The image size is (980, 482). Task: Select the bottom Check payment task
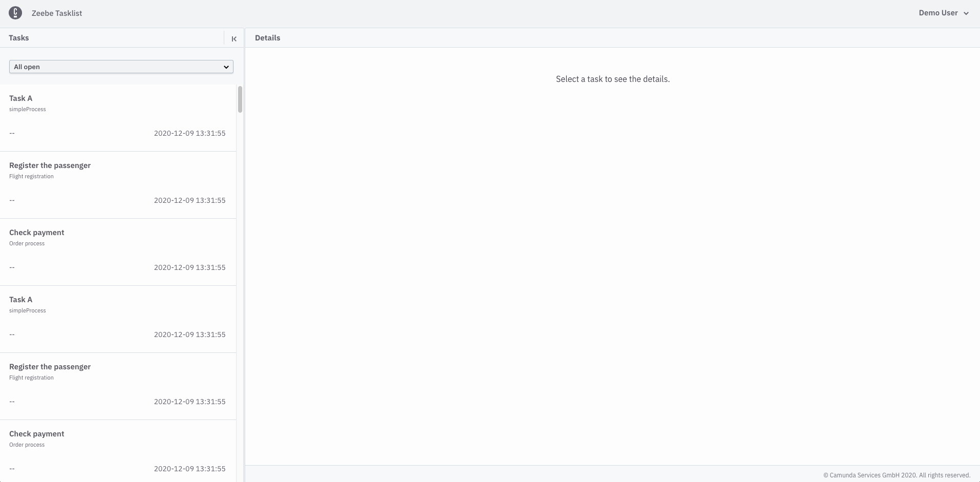point(36,433)
